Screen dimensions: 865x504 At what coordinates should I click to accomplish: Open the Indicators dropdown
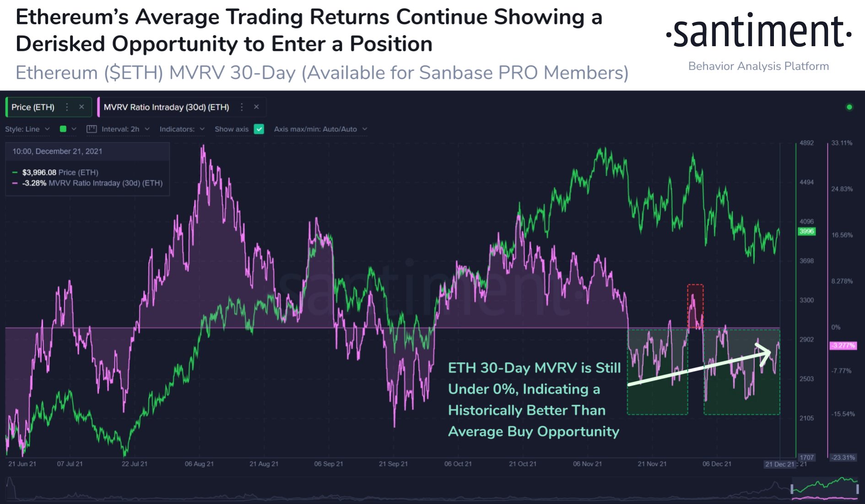[182, 129]
